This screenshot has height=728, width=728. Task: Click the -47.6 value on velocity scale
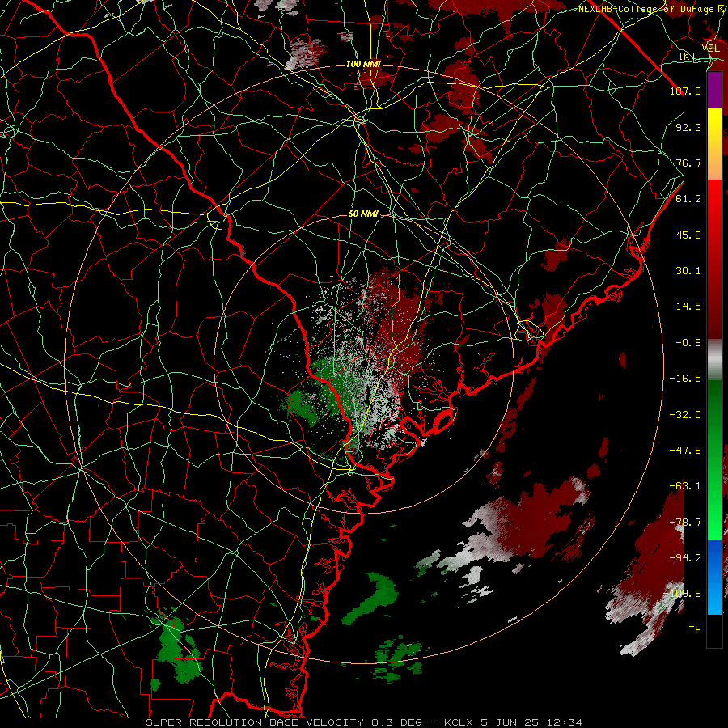point(685,451)
